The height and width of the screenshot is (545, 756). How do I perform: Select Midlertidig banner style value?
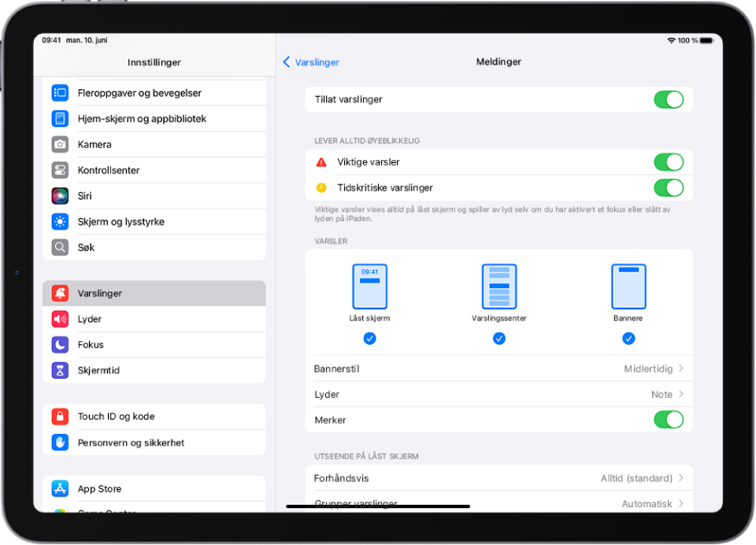click(x=648, y=369)
